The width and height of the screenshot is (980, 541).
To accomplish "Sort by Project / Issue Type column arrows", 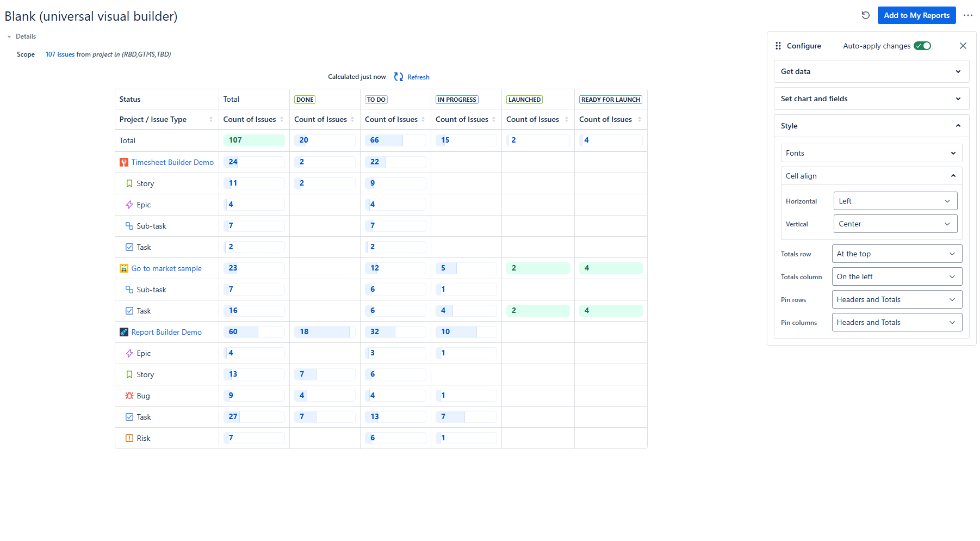I will click(x=211, y=119).
